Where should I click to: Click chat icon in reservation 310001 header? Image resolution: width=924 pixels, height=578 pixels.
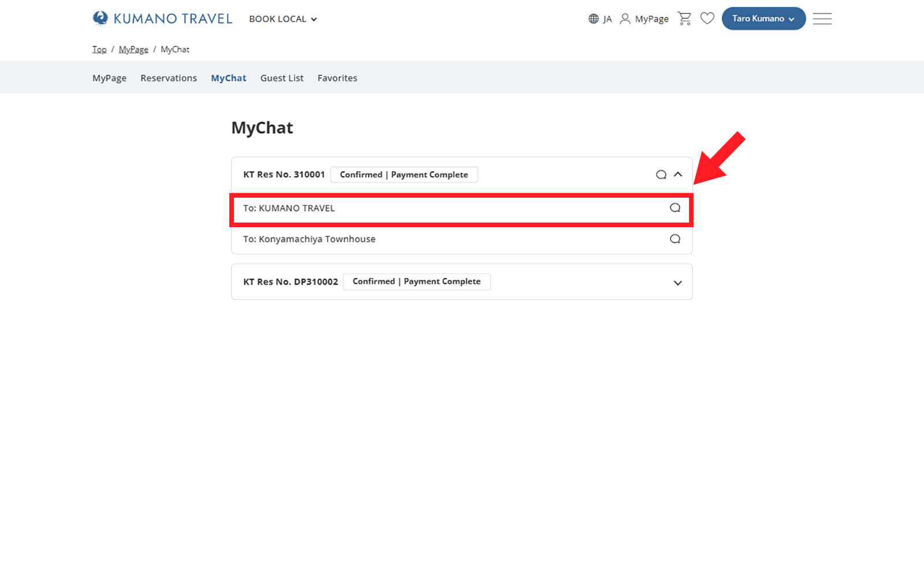661,175
